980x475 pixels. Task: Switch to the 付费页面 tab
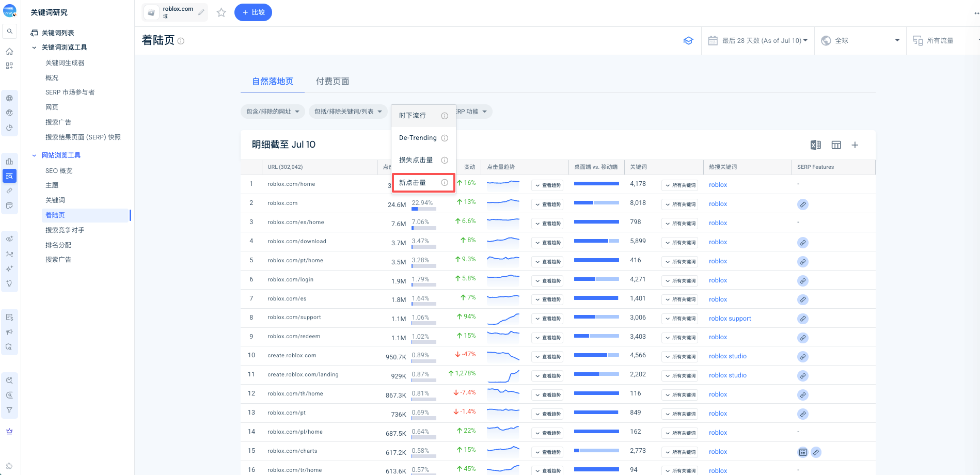point(333,82)
